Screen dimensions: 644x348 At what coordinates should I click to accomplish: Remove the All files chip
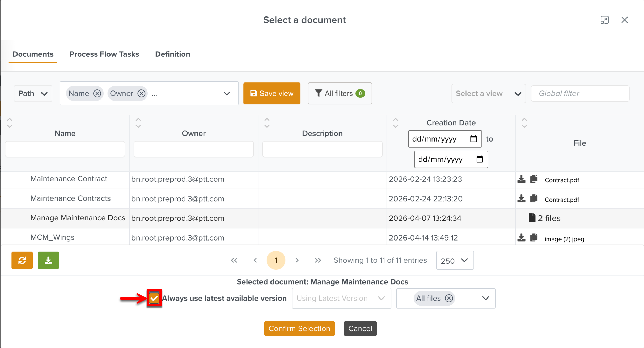click(x=449, y=298)
